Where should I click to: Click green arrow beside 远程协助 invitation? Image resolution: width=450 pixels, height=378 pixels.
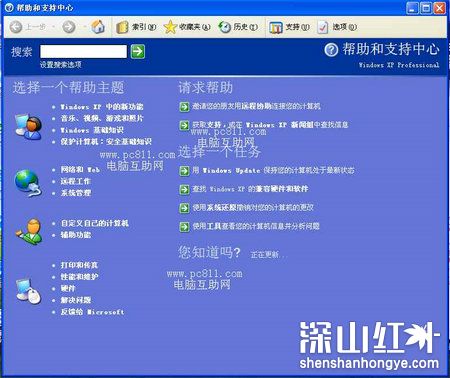click(184, 107)
